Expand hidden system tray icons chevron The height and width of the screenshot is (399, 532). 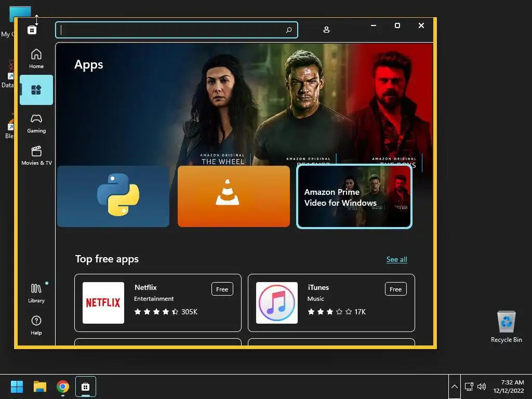(x=454, y=387)
